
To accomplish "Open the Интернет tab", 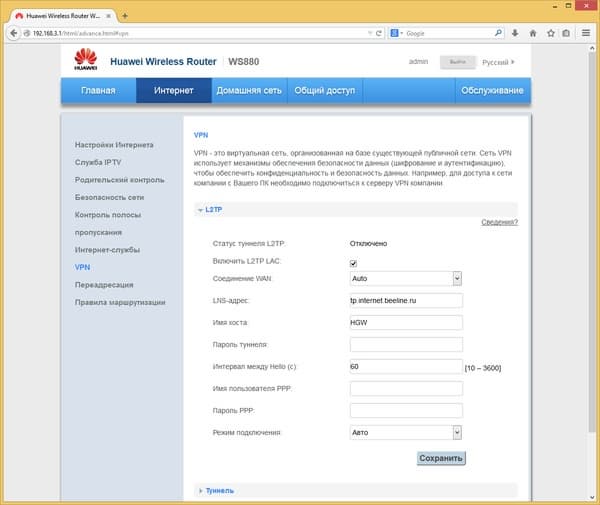I will coord(173,91).
